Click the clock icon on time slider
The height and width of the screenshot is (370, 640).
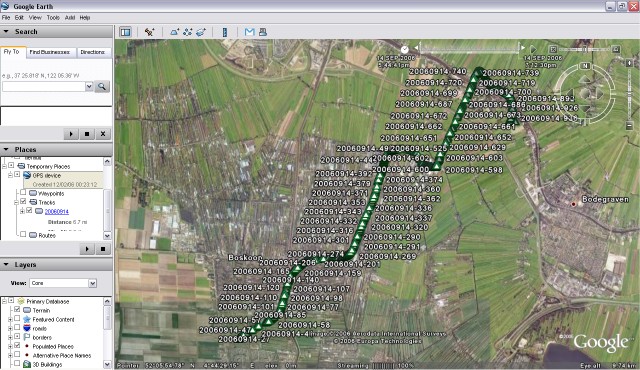404,49
